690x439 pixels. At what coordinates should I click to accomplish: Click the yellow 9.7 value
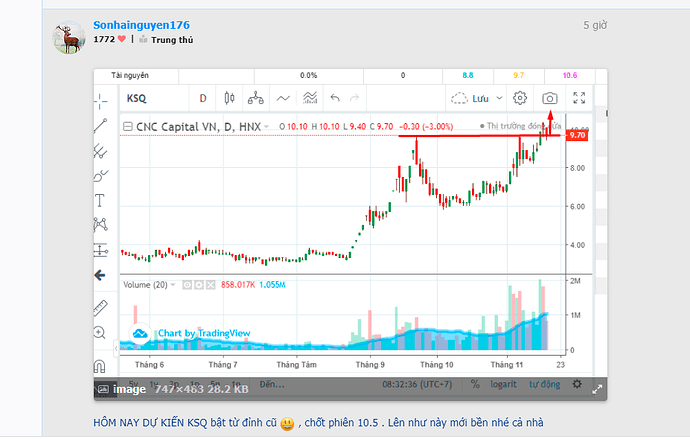(x=519, y=75)
